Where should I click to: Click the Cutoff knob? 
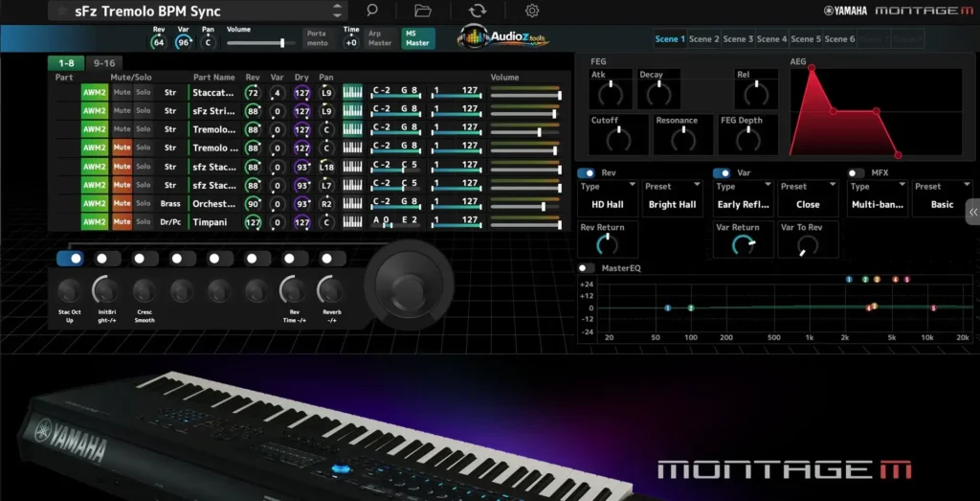click(619, 140)
